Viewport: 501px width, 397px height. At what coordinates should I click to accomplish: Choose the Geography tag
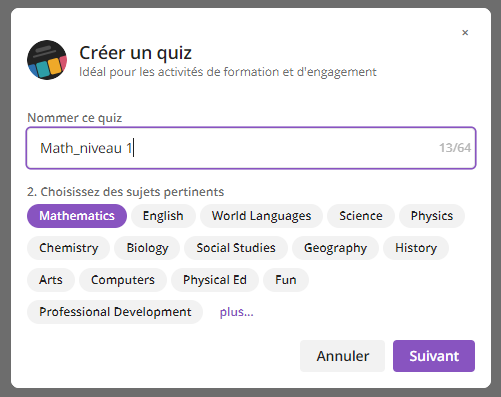point(335,248)
